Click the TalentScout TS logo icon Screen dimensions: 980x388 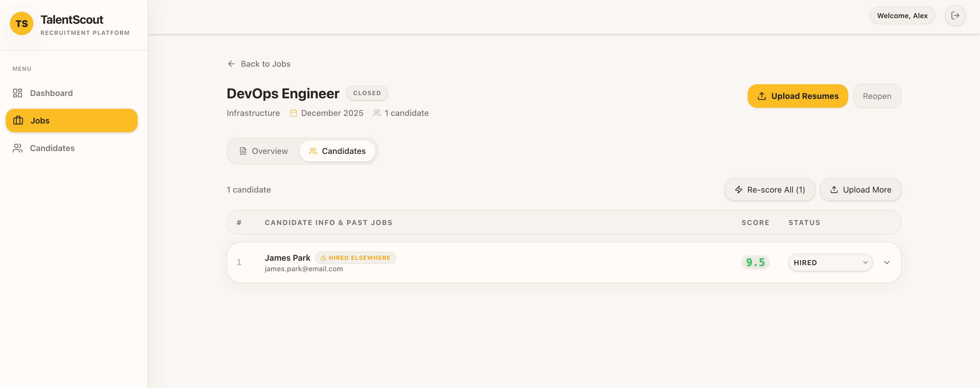[22, 23]
